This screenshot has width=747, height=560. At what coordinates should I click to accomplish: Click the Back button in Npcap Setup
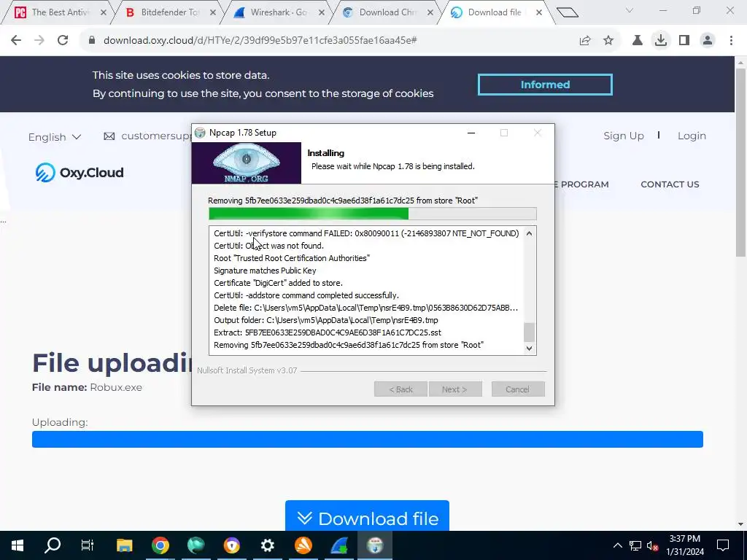[400, 389]
